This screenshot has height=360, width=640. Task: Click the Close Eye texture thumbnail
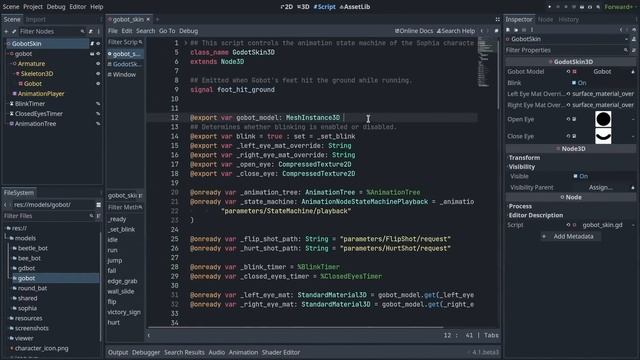pyautogui.click(x=603, y=136)
